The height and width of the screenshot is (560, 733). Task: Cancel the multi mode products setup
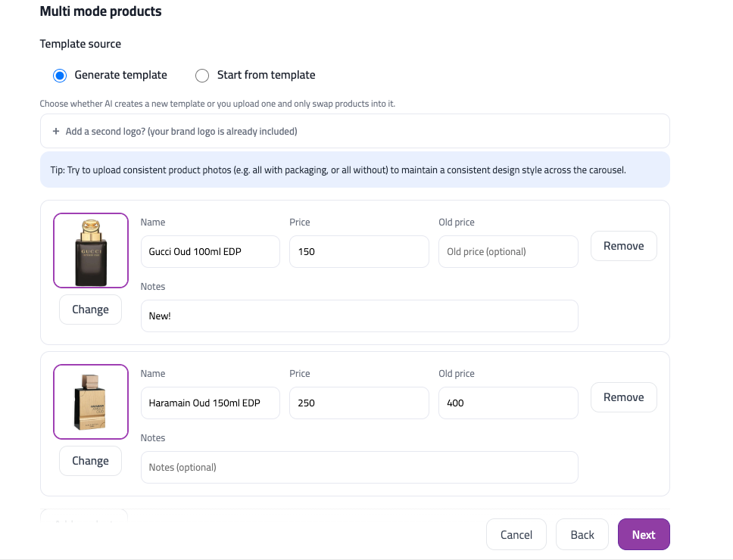[516, 534]
